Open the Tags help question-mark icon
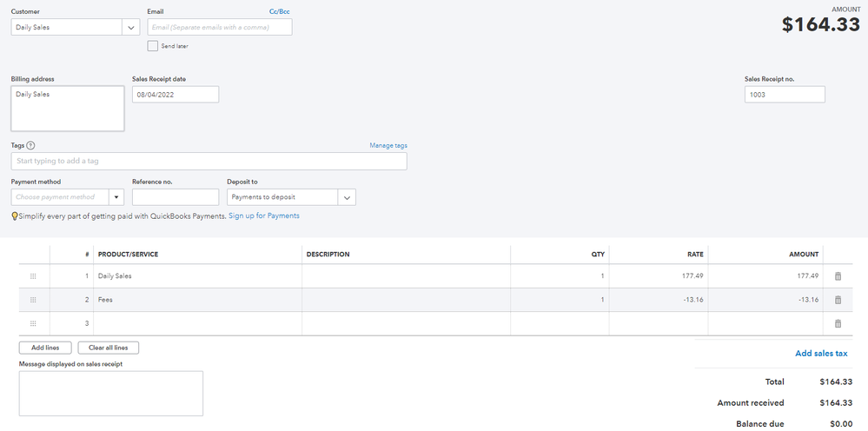The height and width of the screenshot is (431, 868). pos(30,145)
